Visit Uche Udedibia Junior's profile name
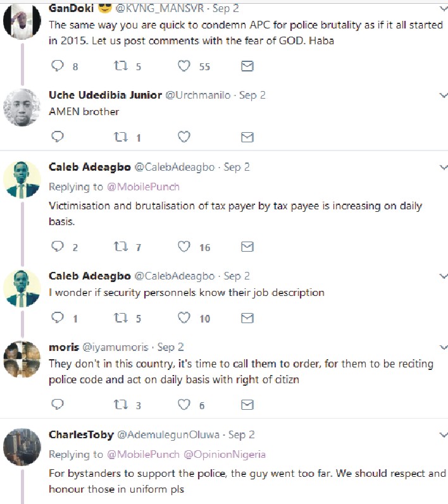 pos(104,95)
